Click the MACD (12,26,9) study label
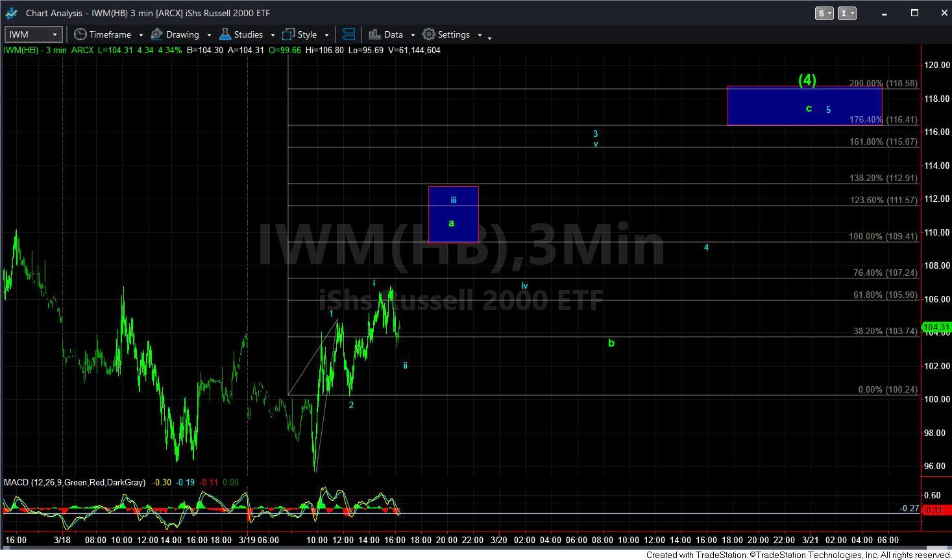 (x=75, y=483)
